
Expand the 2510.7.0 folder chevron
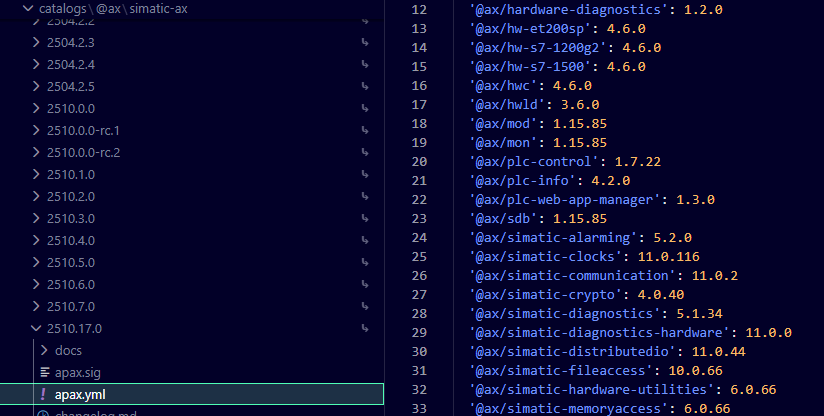[x=36, y=306]
